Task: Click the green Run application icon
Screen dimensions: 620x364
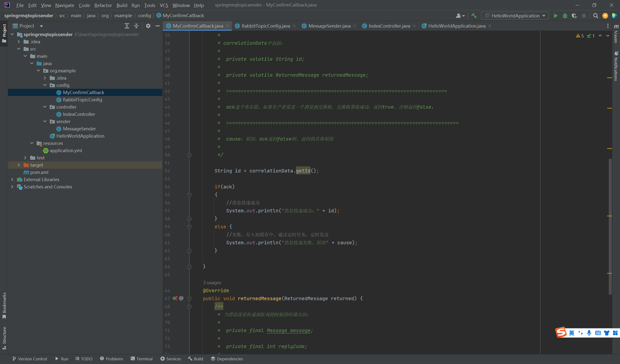Action: 555,16
